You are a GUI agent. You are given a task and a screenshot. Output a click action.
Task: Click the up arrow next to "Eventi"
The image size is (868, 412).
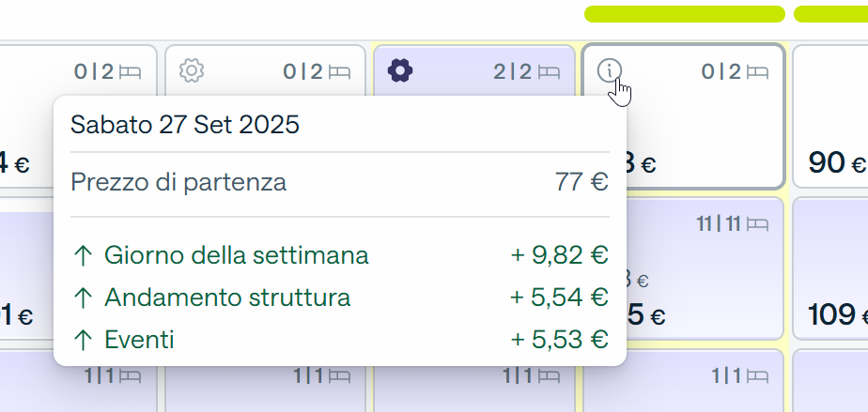point(83,341)
